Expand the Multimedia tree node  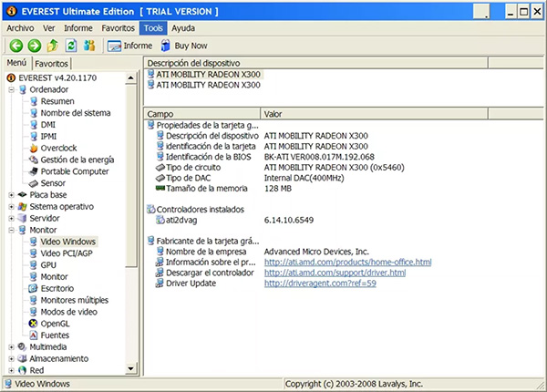(11, 347)
